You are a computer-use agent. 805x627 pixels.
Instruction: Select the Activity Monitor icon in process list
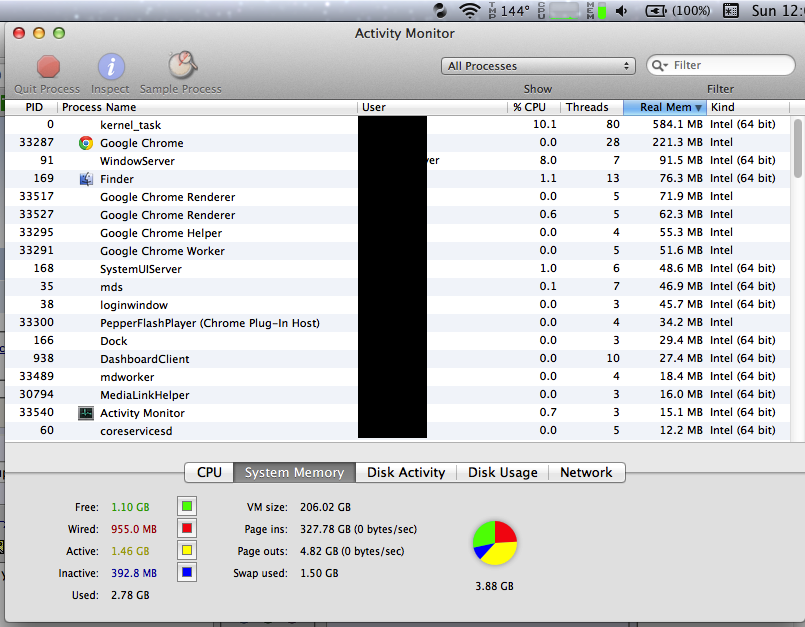click(86, 413)
